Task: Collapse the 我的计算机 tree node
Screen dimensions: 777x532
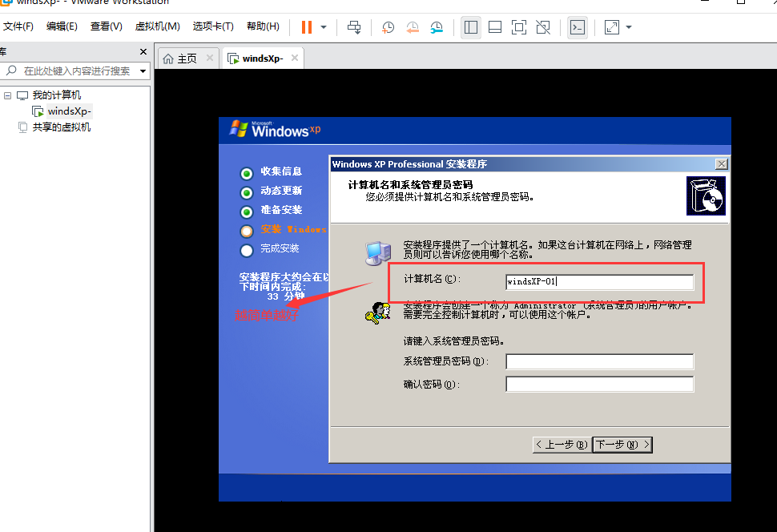Action: click(7, 95)
